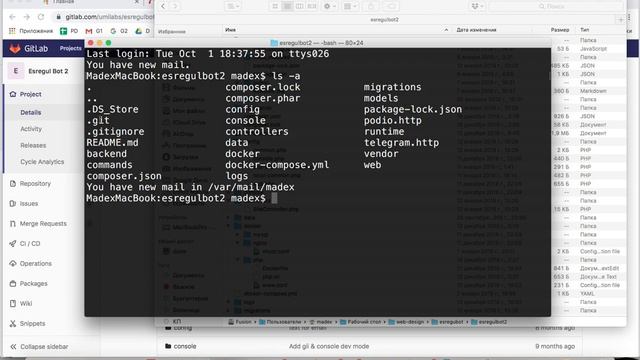640x360 pixels.
Task: Open the Snippets scissors icon
Action: pos(13,324)
